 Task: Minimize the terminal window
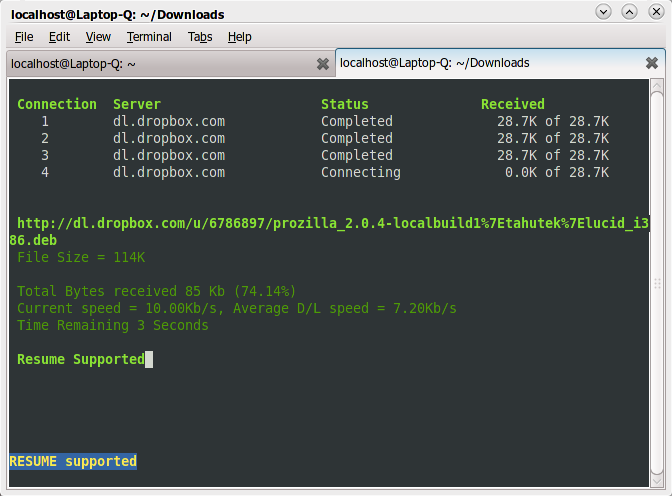tap(603, 12)
